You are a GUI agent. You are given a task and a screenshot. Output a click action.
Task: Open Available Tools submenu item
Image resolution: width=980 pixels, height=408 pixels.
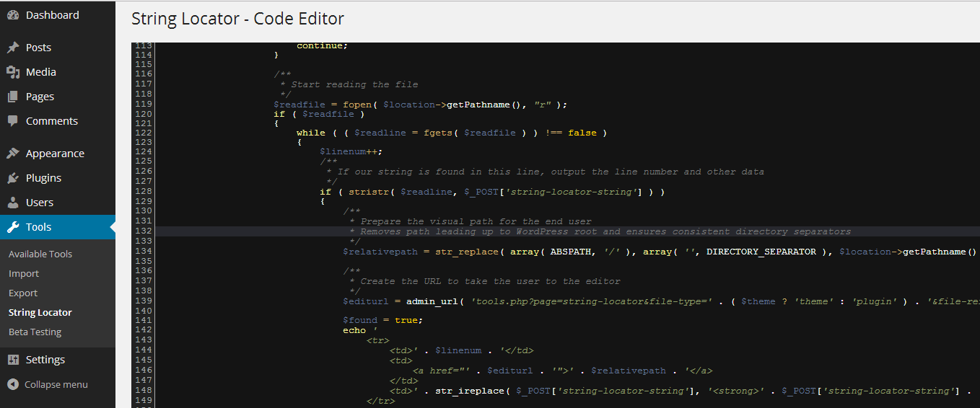(40, 254)
